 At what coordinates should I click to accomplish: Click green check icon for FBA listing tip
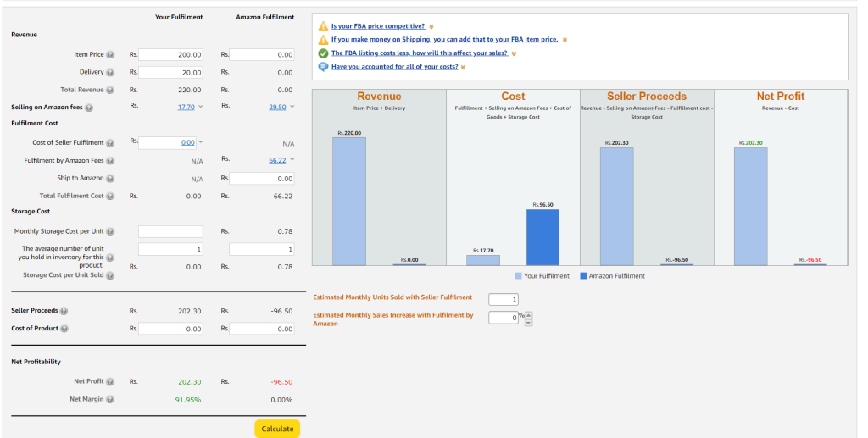tap(323, 53)
